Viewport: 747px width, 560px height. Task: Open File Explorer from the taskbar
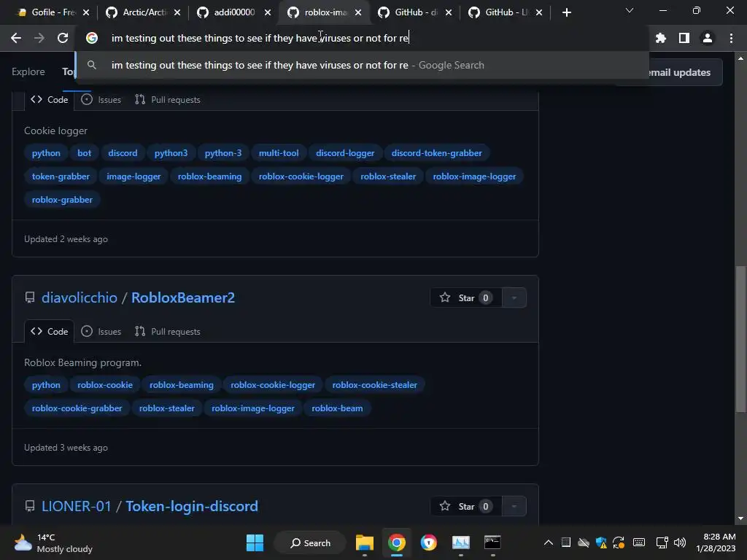coord(365,542)
